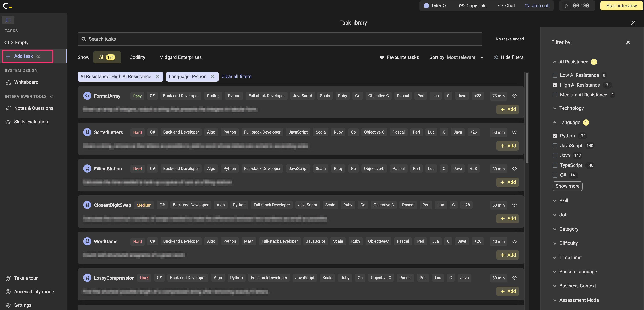
Task: Favourite the WordGame task heart
Action: click(x=514, y=241)
